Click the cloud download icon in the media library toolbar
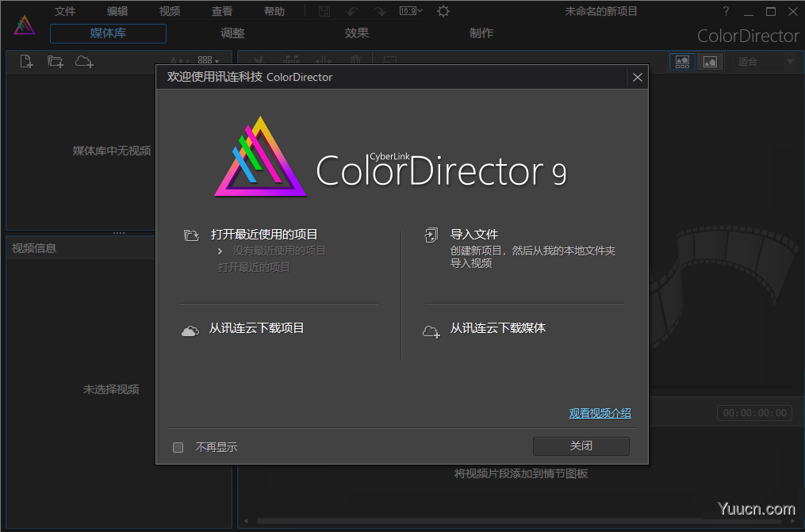 coord(84,62)
